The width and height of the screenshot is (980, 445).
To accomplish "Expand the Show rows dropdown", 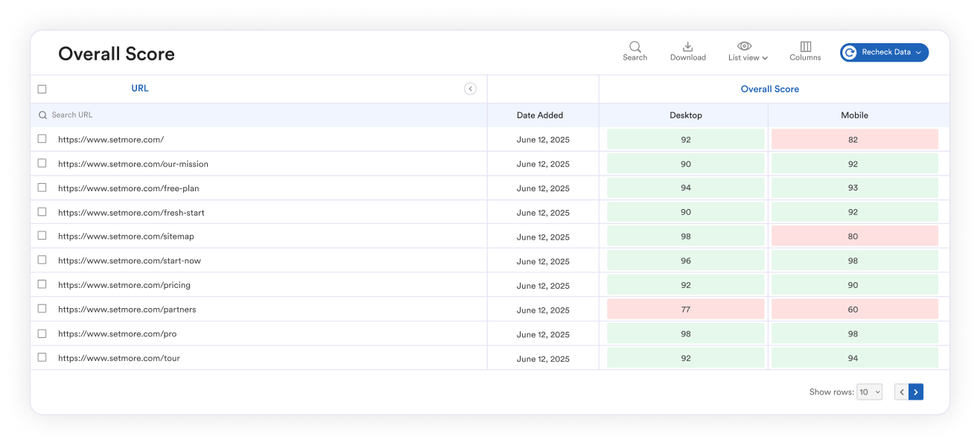I will [869, 392].
